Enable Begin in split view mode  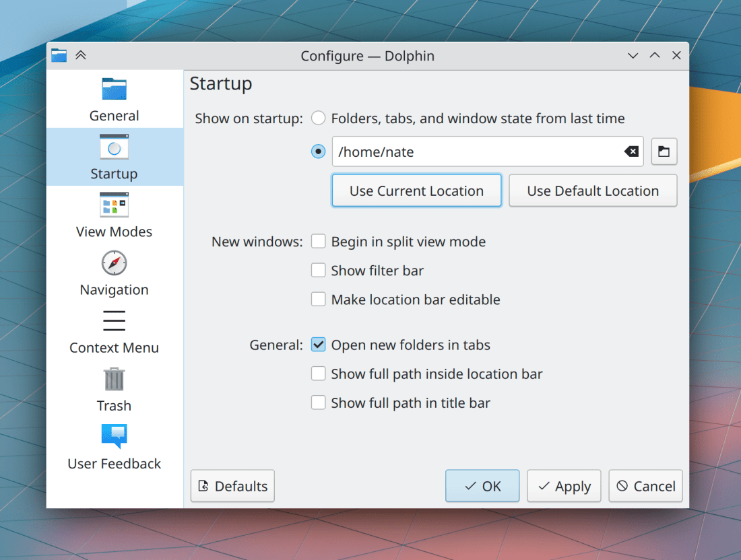point(319,242)
